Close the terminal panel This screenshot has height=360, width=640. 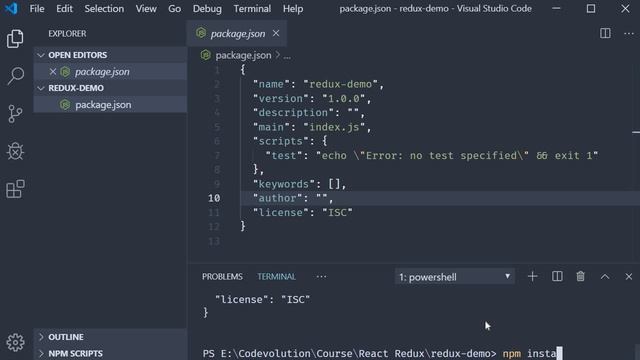629,277
